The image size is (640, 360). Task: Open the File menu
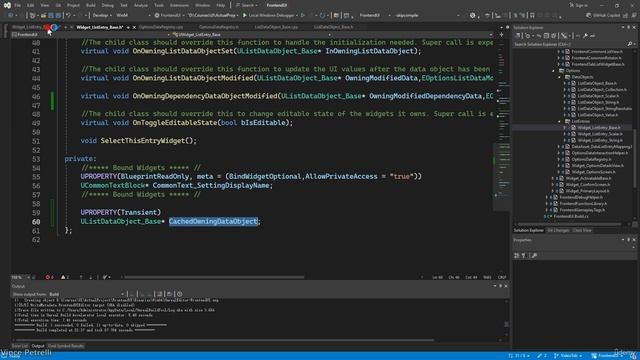[x=18, y=5]
